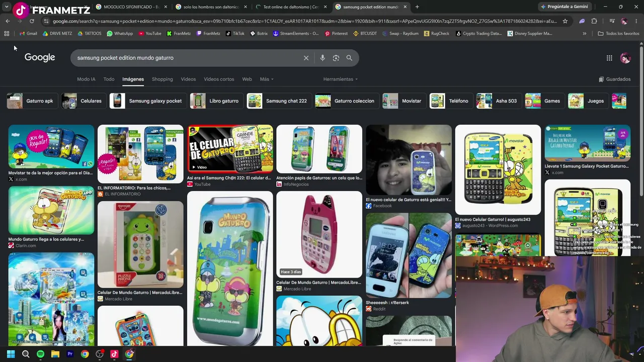644x362 pixels.
Task: Switch to the Modo IA tab
Action: click(x=86, y=79)
